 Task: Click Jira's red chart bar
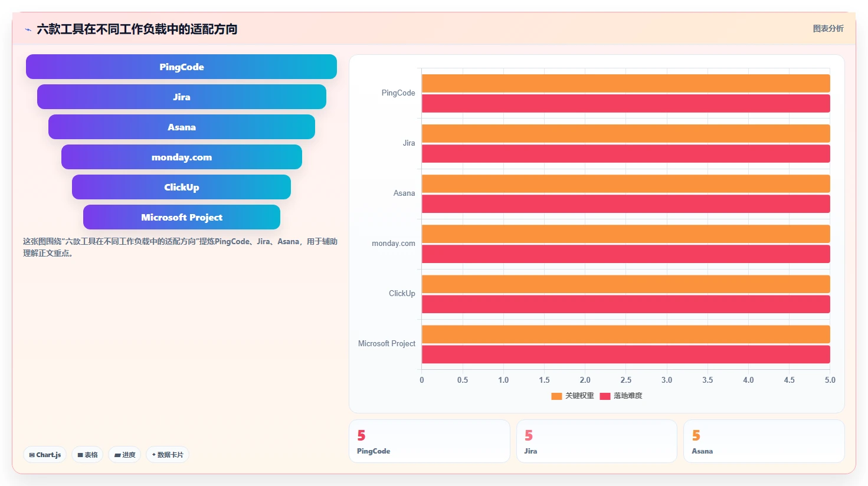625,153
